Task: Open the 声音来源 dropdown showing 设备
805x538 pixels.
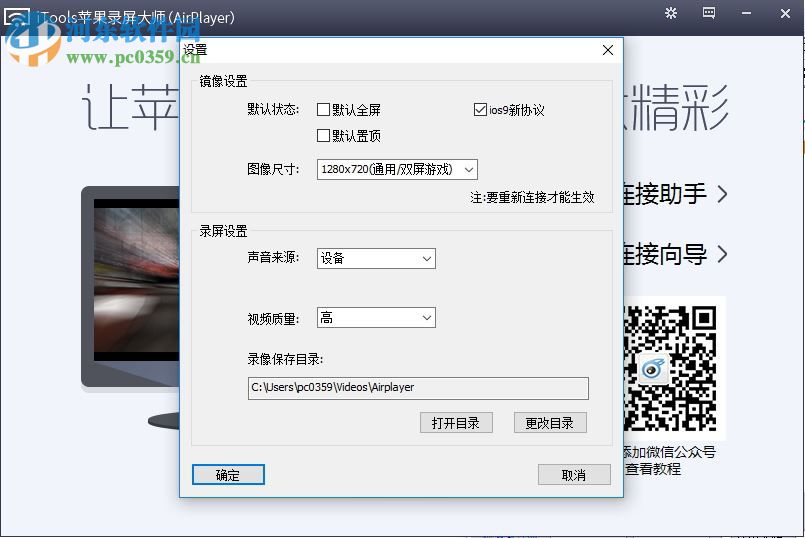Action: point(376,258)
